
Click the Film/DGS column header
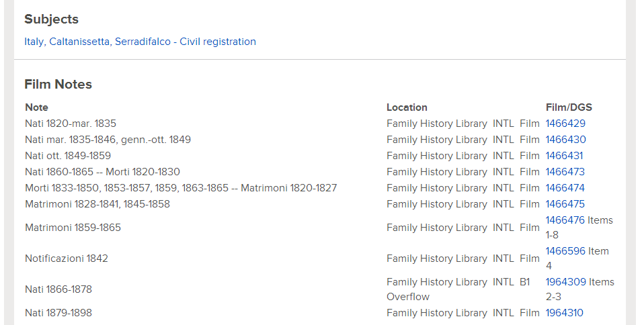click(569, 107)
